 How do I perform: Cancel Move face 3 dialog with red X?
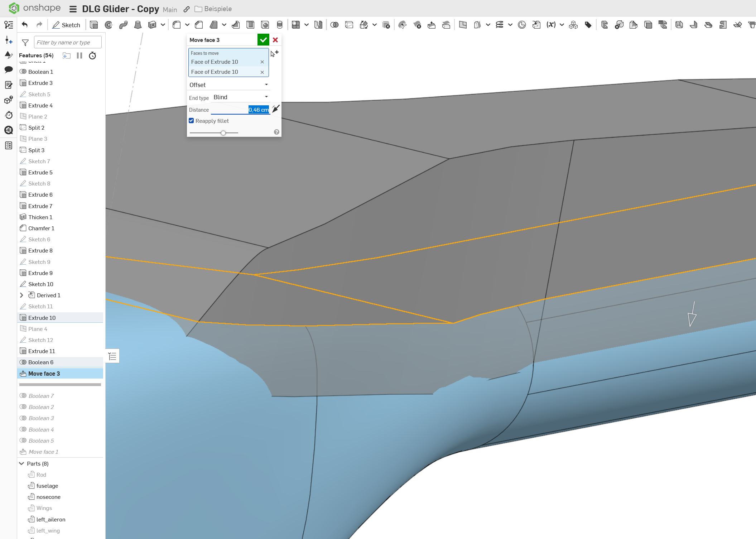[275, 40]
